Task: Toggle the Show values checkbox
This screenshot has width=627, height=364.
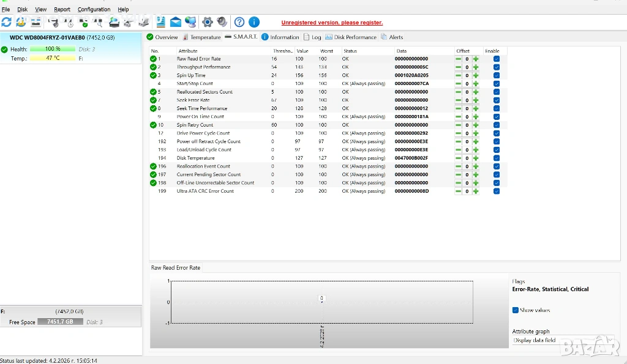Action: click(x=516, y=310)
